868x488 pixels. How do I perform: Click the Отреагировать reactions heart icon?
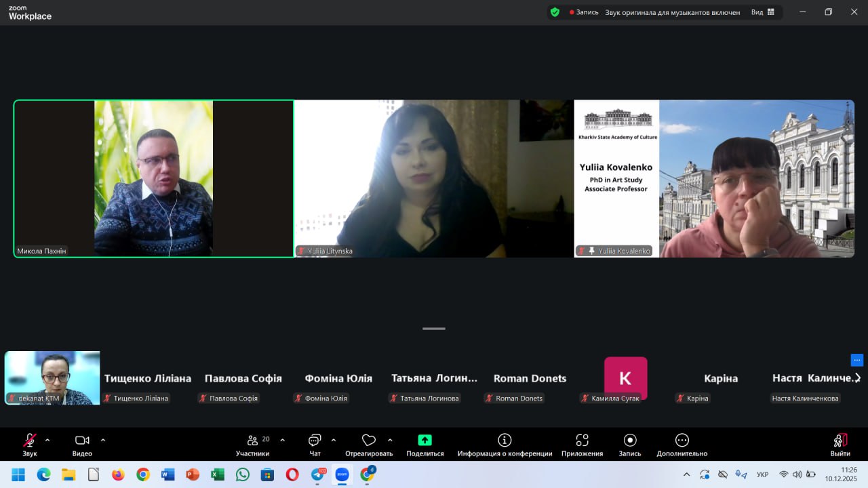pos(368,441)
